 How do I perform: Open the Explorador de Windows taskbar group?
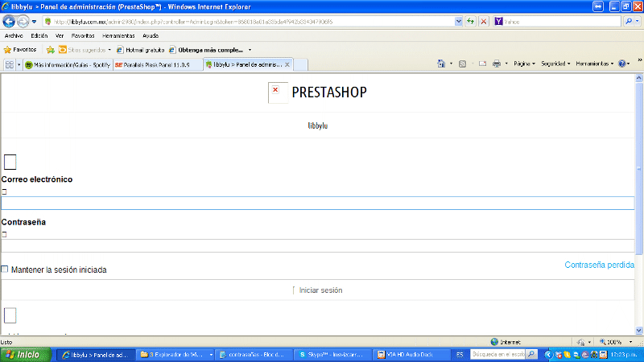pyautogui.click(x=176, y=355)
